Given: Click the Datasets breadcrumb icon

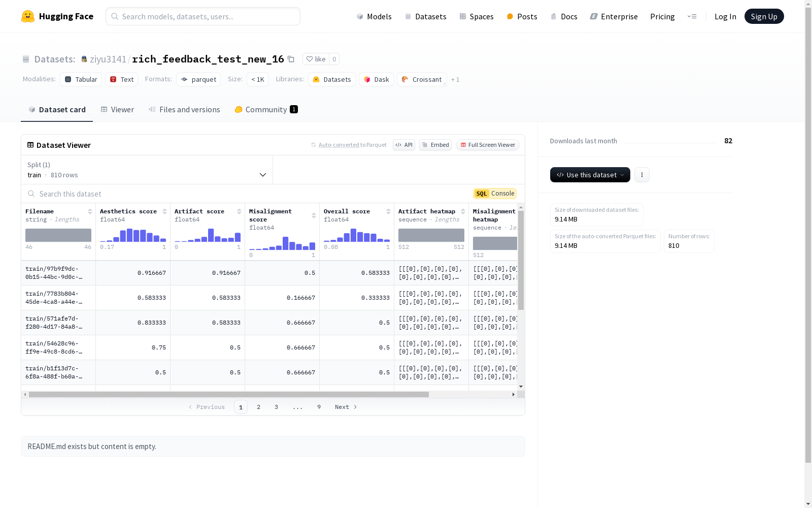Looking at the screenshot, I should coord(26,59).
